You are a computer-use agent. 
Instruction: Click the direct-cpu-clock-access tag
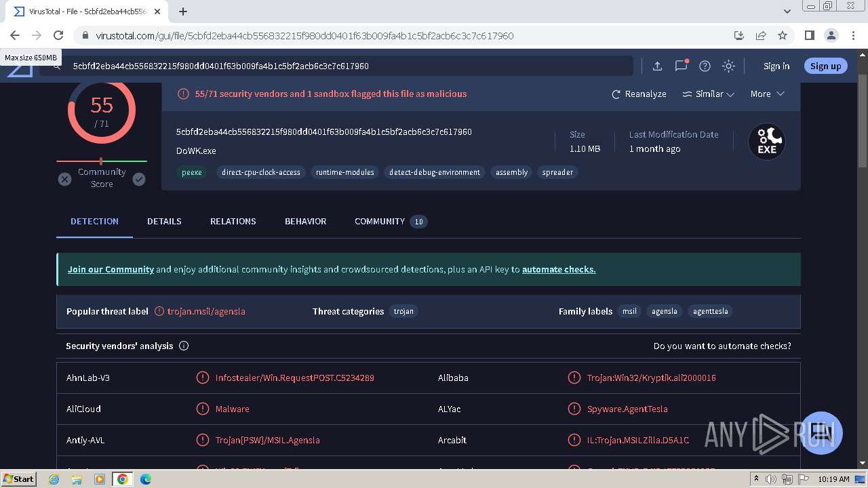[x=261, y=172]
